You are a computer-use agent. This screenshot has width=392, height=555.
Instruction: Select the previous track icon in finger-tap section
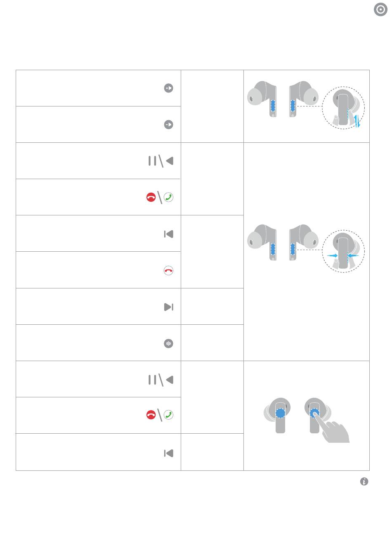(x=168, y=453)
